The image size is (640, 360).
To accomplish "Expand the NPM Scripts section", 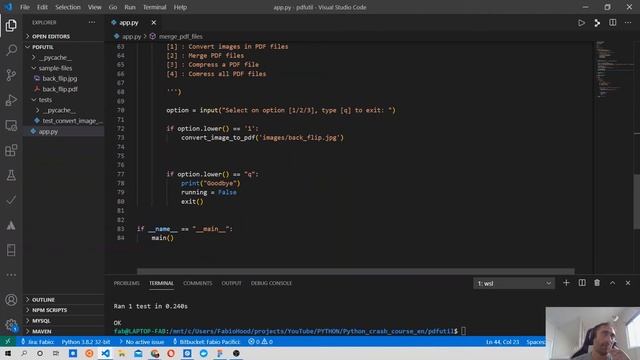I will [64, 310].
